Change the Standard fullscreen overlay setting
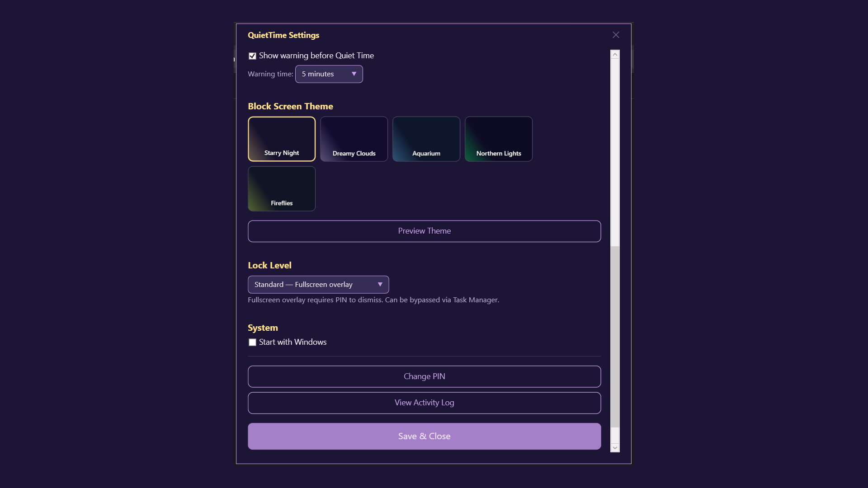The image size is (868, 488). [x=318, y=285]
